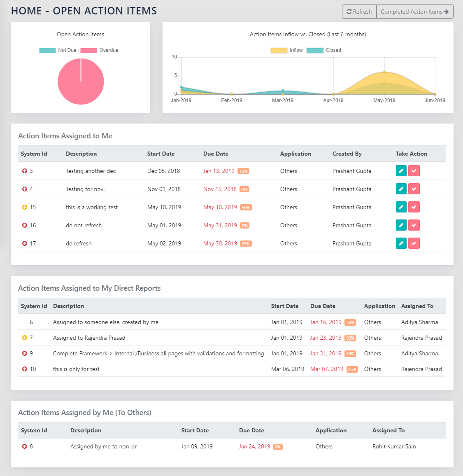Click red priority arrow icon for item 9
This screenshot has height=476, width=463.
pos(25,353)
